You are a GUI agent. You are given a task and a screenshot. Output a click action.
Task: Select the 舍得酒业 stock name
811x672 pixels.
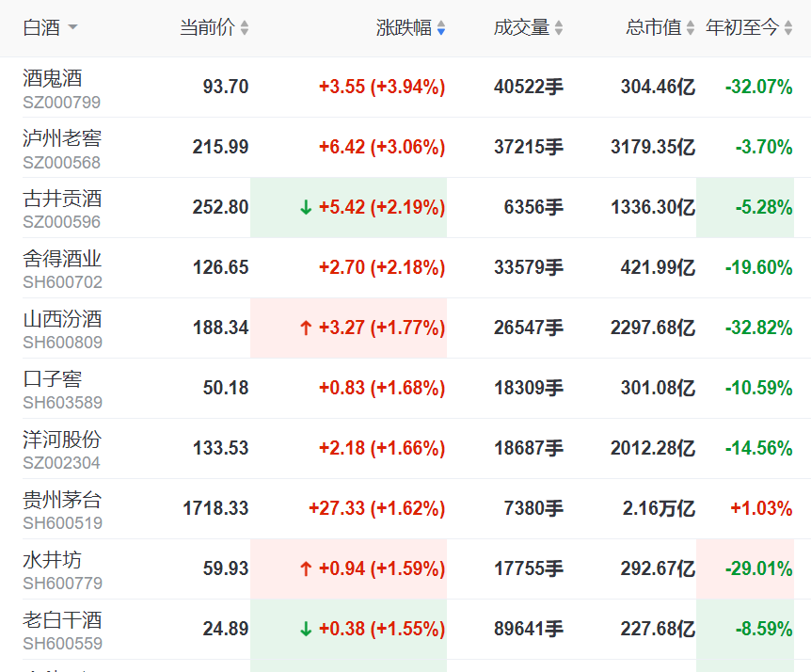pos(62,259)
